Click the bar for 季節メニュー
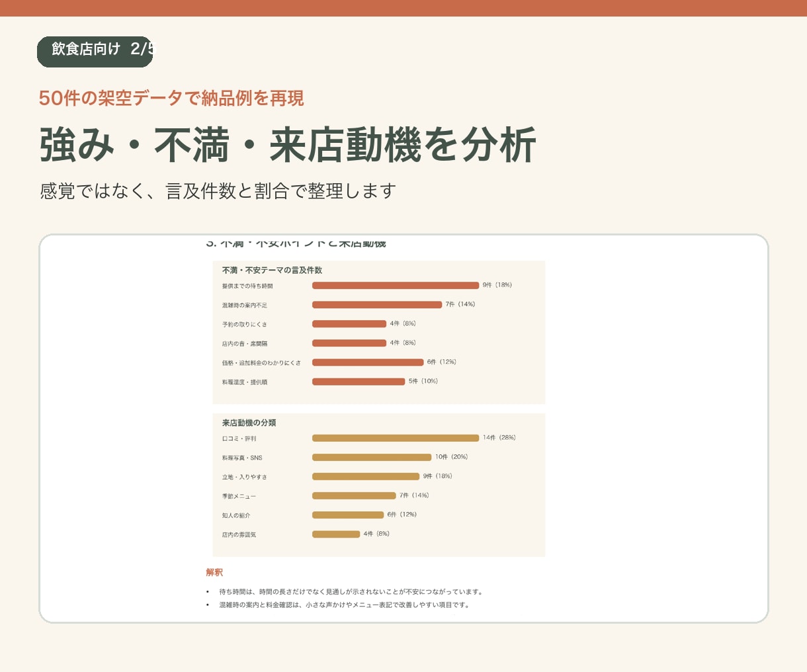The image size is (807, 672). click(354, 495)
